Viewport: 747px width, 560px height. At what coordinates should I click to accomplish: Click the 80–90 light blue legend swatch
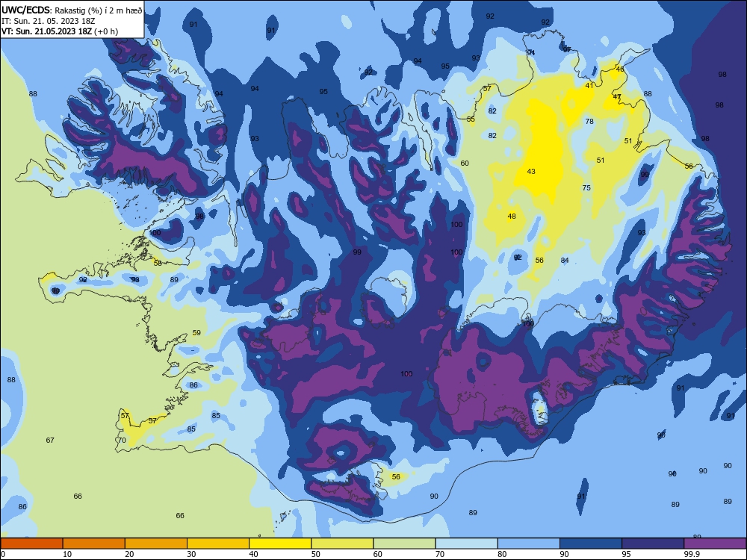(x=529, y=544)
